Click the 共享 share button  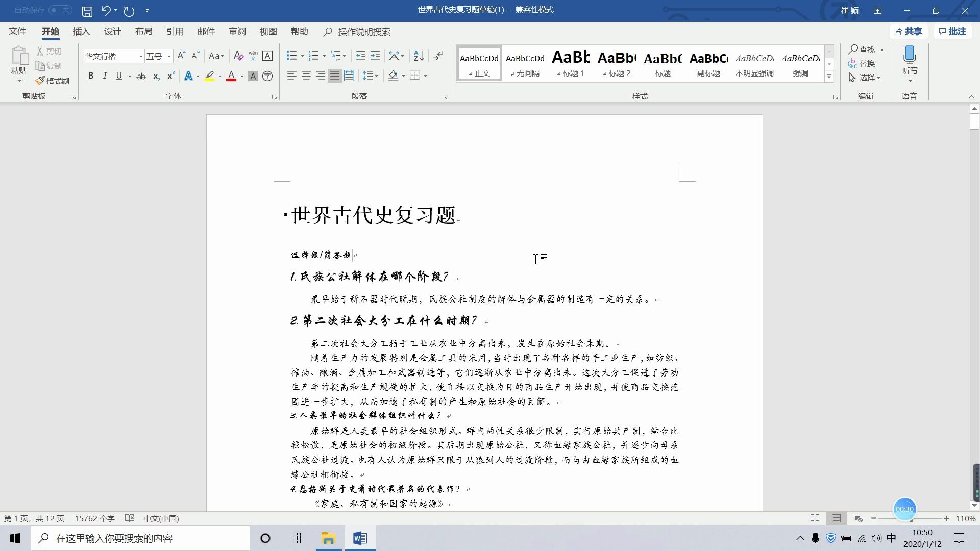[909, 32]
